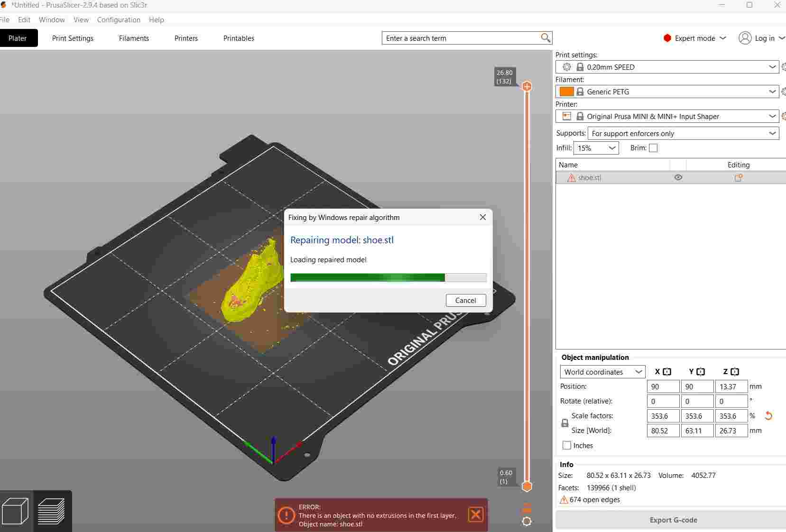Toggle visibility of shoe.stl with the eye icon
Viewport: 786px width, 532px height.
click(678, 177)
